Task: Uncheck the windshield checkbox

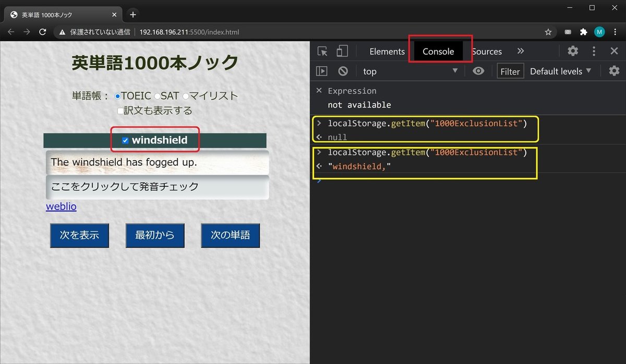Action: [x=125, y=140]
